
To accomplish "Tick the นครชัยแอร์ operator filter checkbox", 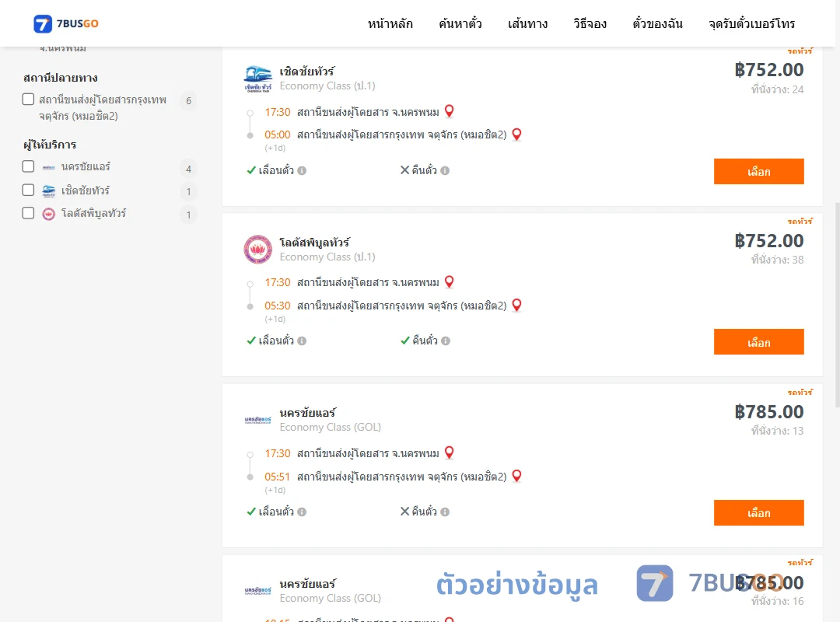I will tap(29, 166).
